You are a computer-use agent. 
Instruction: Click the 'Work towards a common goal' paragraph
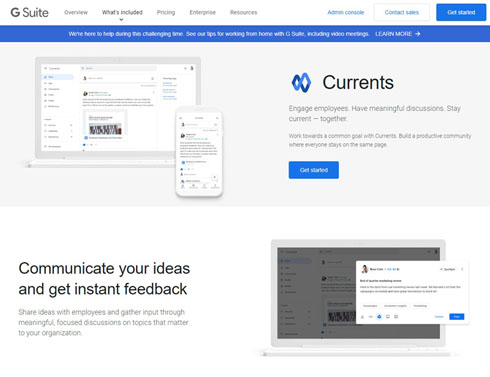pyautogui.click(x=380, y=140)
